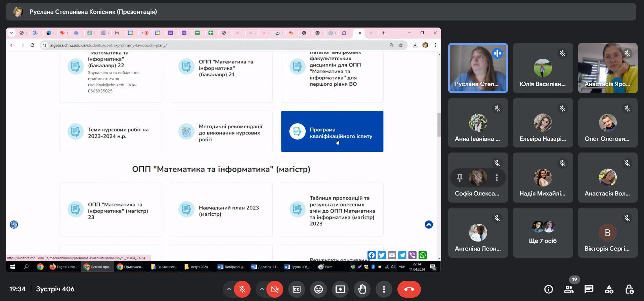Open the meeting details info icon
This screenshot has height=301, width=644.
(549, 289)
